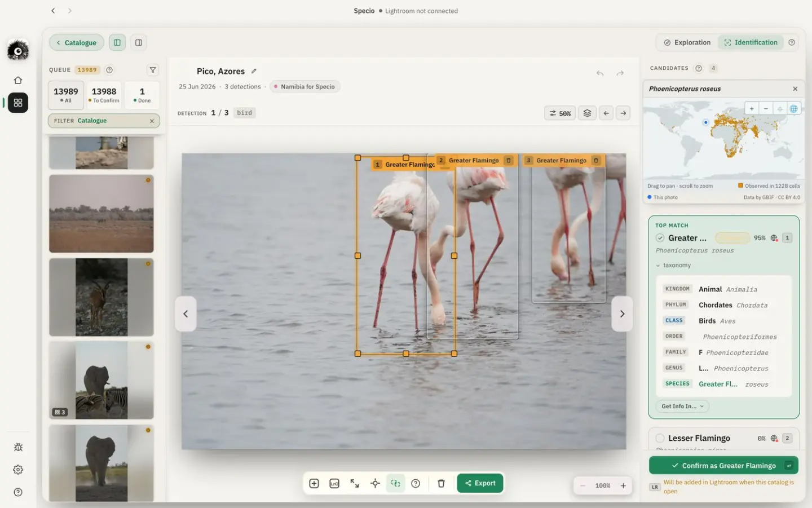Remove the Catalogue filter chip
Screen dimensions: 812x508
[x=152, y=121]
